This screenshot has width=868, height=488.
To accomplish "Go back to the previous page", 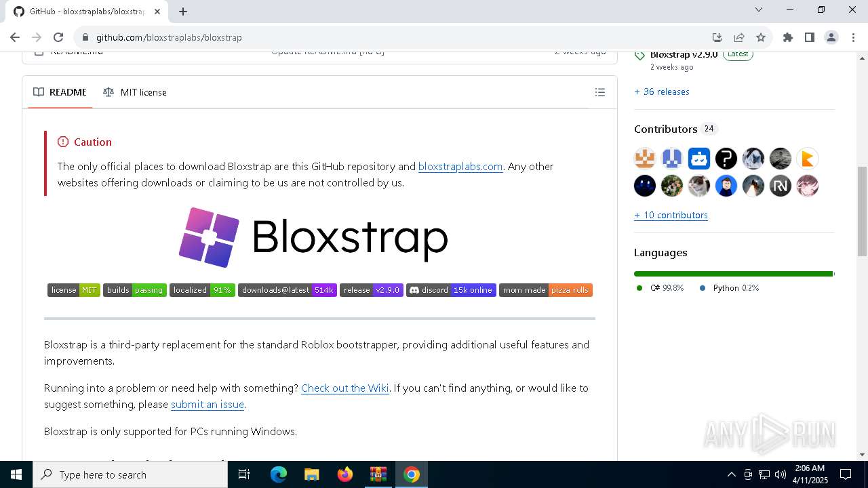I will pos(15,37).
